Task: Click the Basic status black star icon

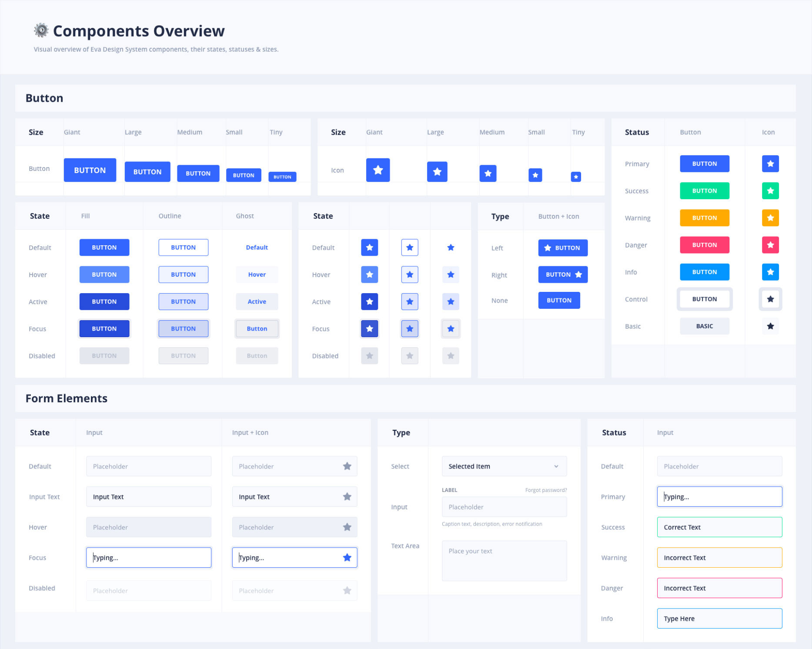Action: tap(770, 326)
